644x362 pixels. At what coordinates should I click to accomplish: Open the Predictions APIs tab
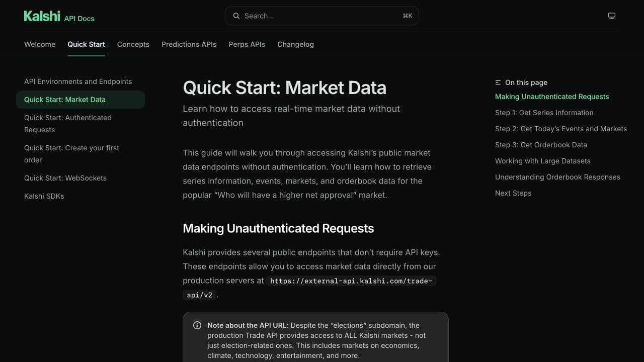189,44
